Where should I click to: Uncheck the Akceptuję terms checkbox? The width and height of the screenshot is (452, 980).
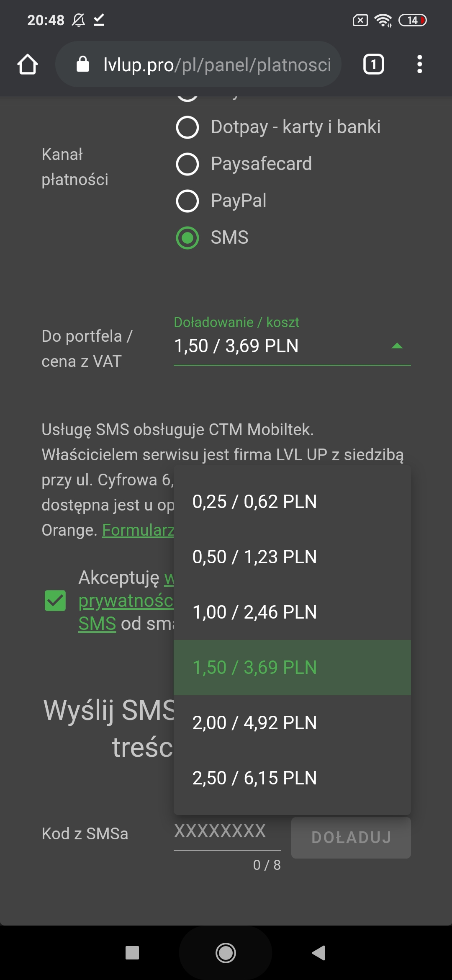[55, 601]
